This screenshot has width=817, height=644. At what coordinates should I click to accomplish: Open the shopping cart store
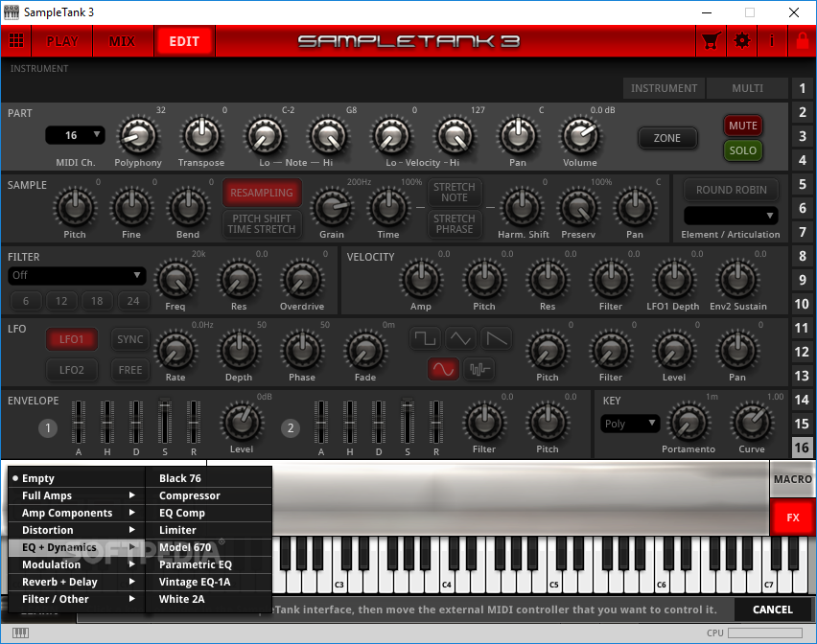(712, 40)
